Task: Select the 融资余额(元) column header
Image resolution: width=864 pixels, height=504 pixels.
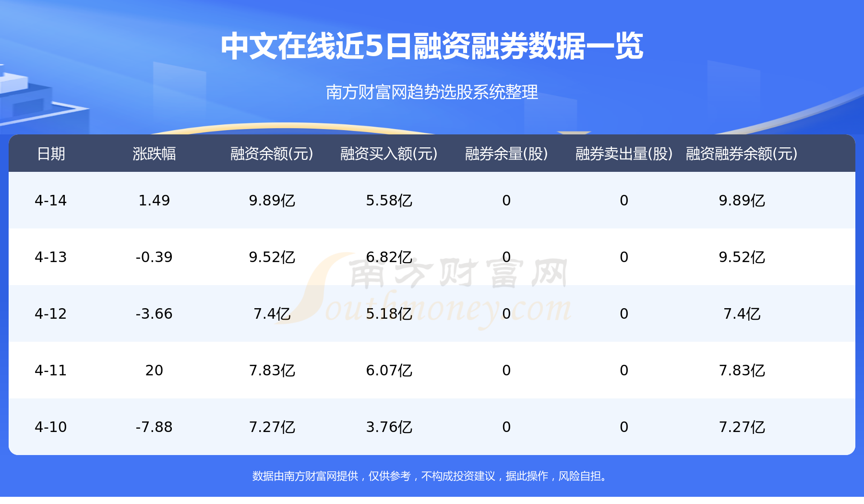Action: click(272, 154)
